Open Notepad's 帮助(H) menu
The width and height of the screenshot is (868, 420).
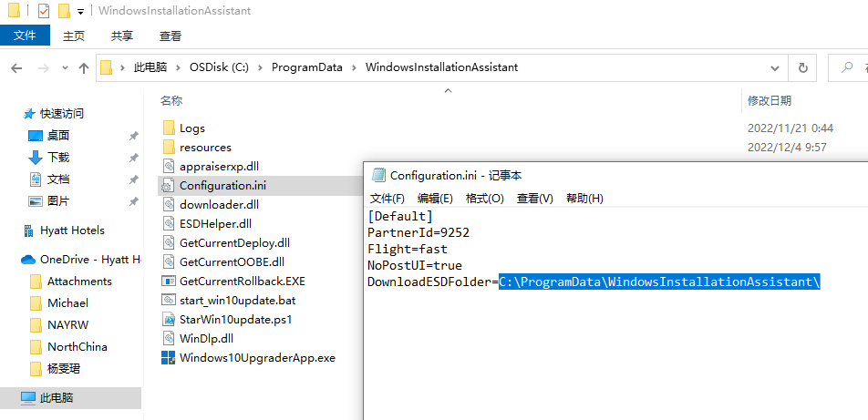(x=584, y=199)
